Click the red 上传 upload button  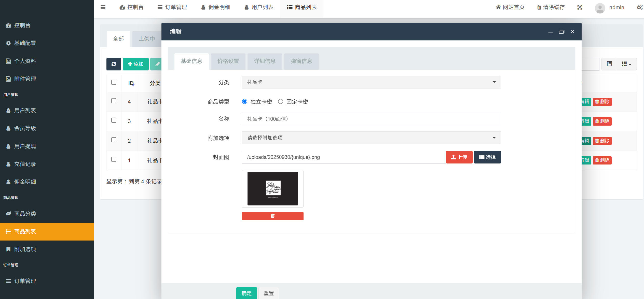459,157
